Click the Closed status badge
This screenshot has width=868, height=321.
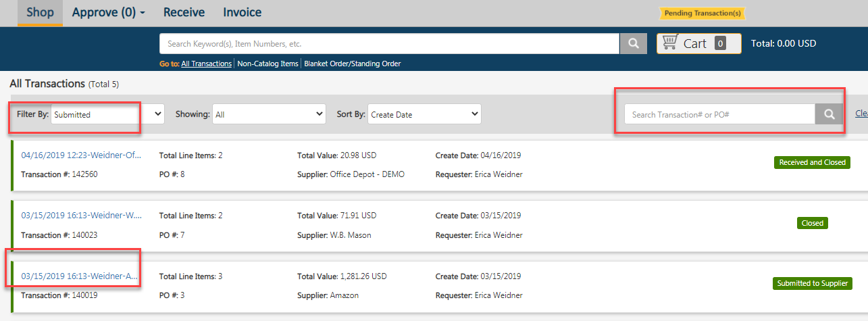[x=812, y=222]
